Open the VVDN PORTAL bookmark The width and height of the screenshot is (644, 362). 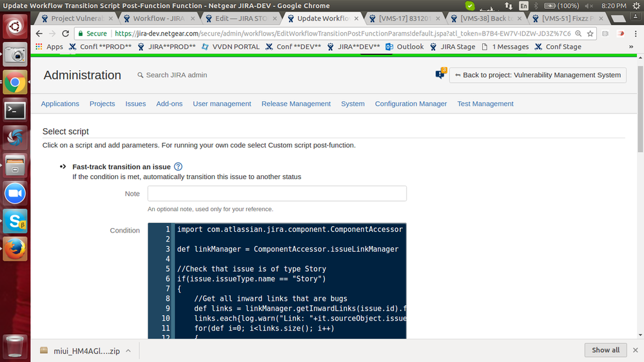(230, 47)
